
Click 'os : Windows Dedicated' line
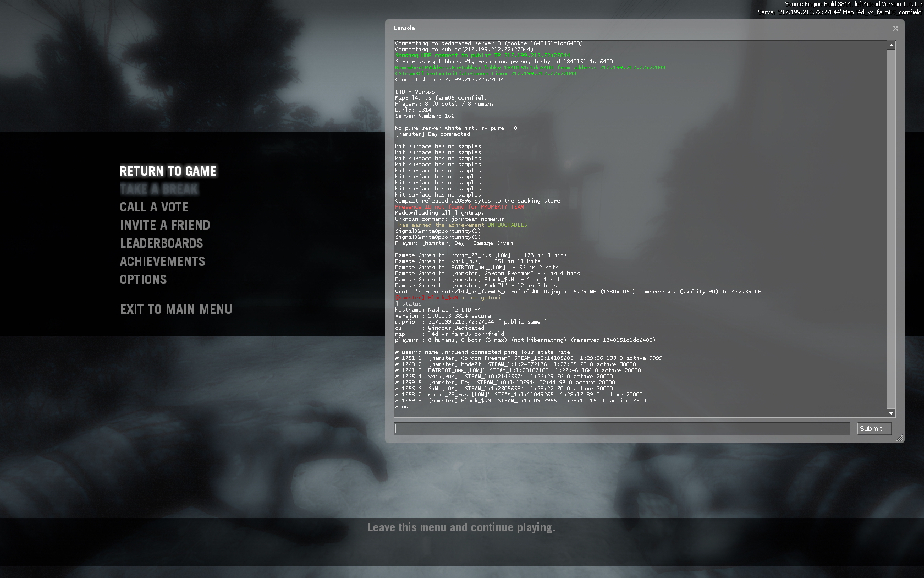439,328
